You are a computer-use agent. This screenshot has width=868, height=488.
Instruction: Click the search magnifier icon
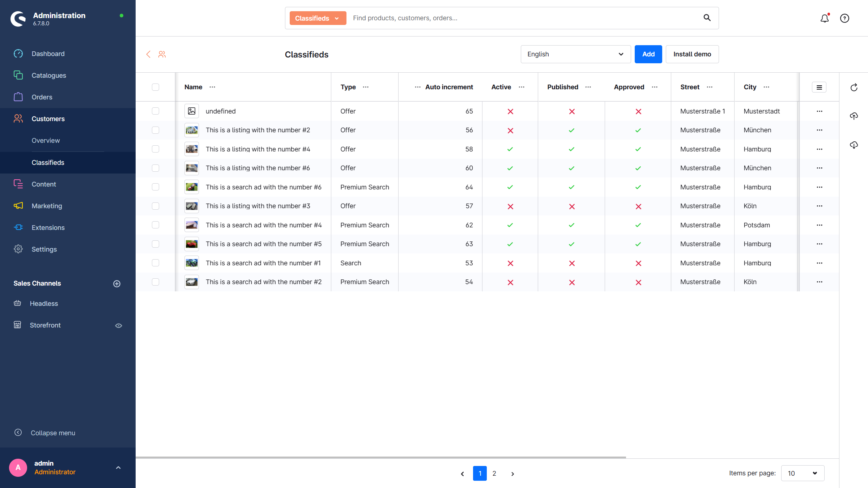click(707, 18)
